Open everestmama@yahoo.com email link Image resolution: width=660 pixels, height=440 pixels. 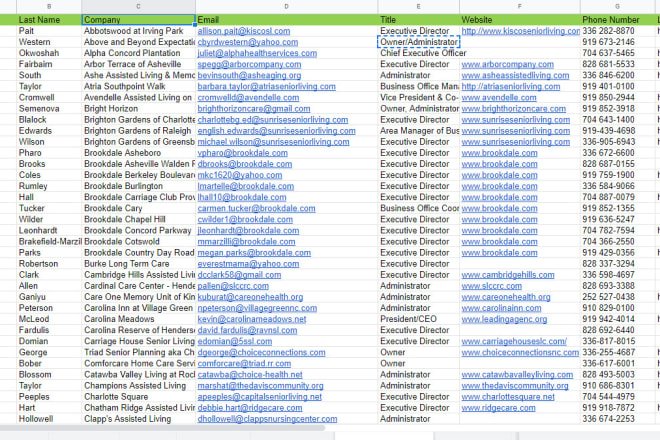pyautogui.click(x=248, y=264)
